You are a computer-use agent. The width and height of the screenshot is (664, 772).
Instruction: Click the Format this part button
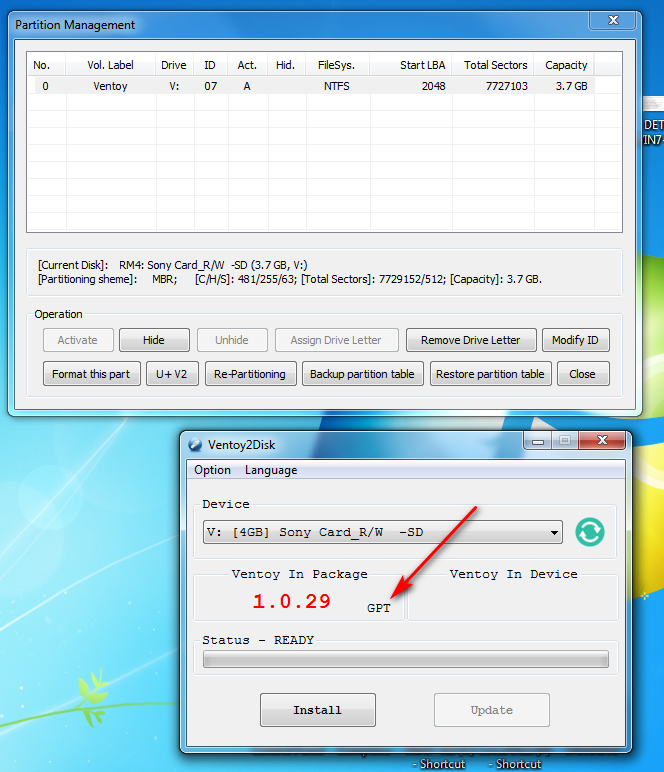(x=92, y=374)
